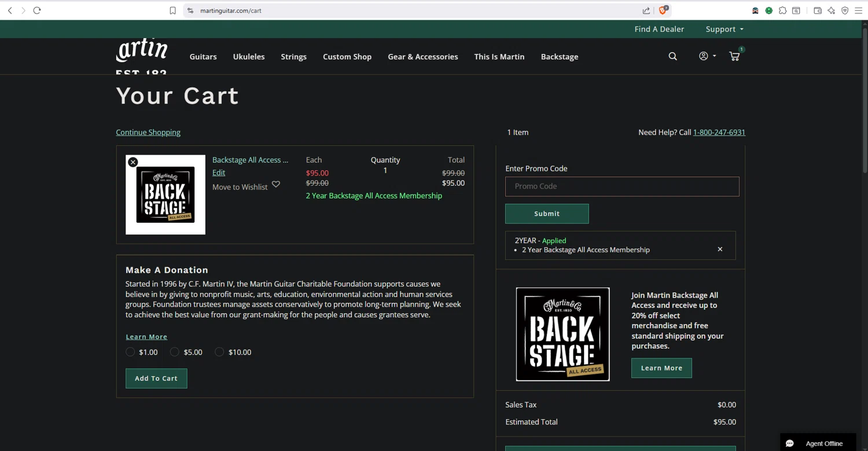Remove Backstage item with X icon
The width and height of the screenshot is (868, 451).
point(133,162)
